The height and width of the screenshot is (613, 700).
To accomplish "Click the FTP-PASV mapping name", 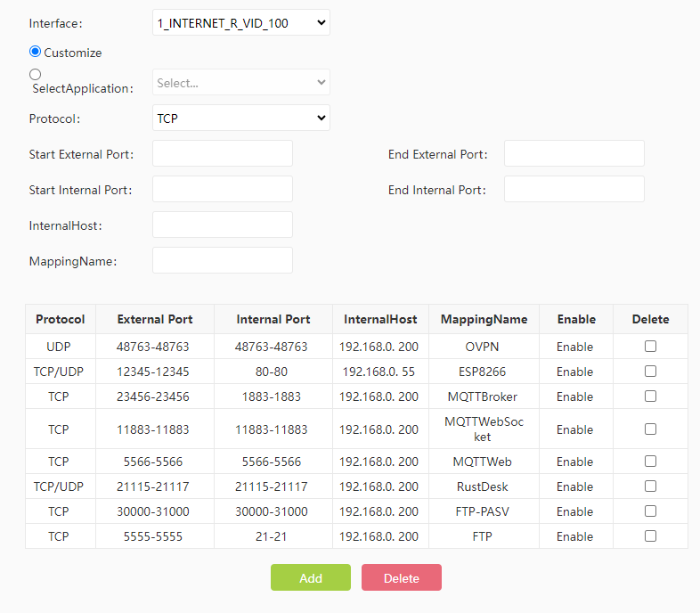I will pos(482,511).
